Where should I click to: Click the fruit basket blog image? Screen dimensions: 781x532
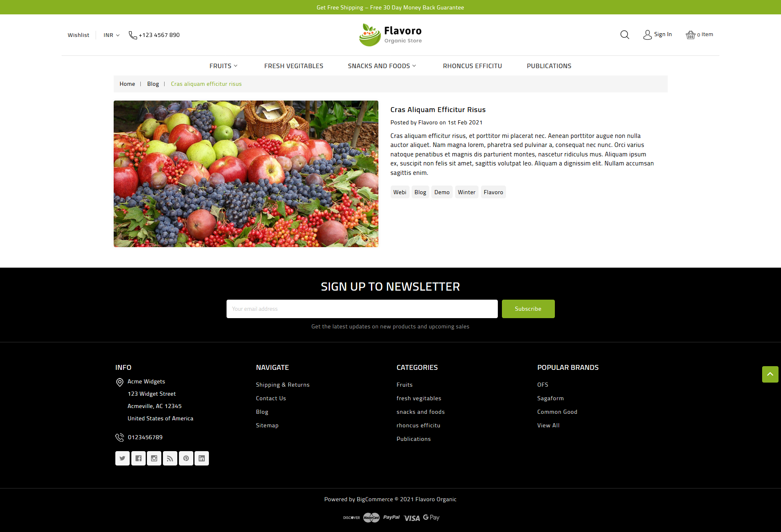click(x=246, y=174)
